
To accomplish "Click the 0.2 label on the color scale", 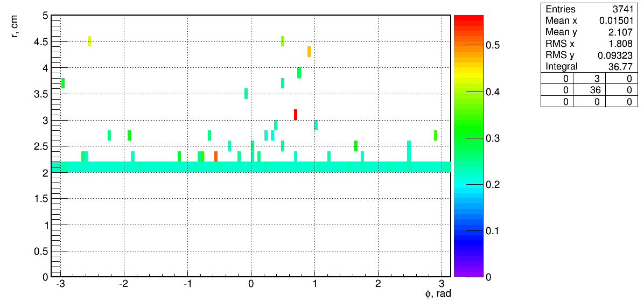I will click(493, 185).
